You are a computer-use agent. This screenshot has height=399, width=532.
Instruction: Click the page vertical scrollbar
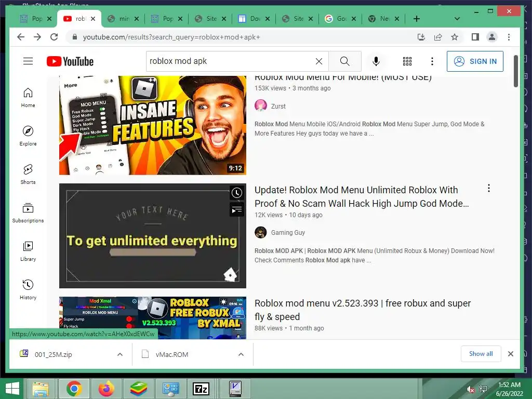[516, 71]
